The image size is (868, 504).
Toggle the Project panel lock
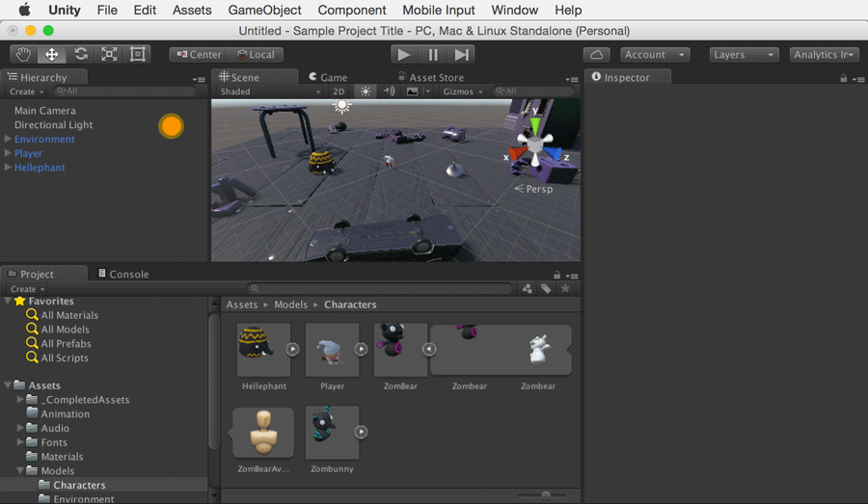point(556,275)
